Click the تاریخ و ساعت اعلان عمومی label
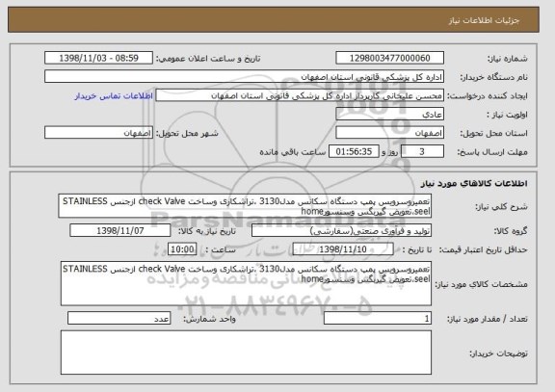Screen dimensions: 555x392 208,59
